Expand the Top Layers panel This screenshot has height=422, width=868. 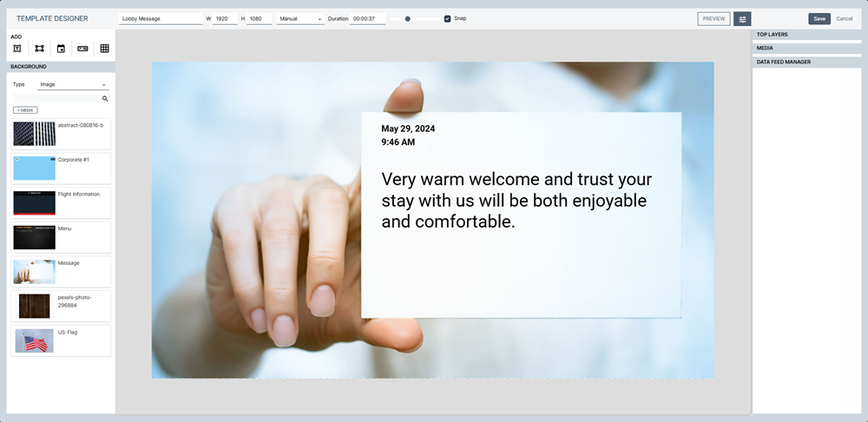pos(806,35)
